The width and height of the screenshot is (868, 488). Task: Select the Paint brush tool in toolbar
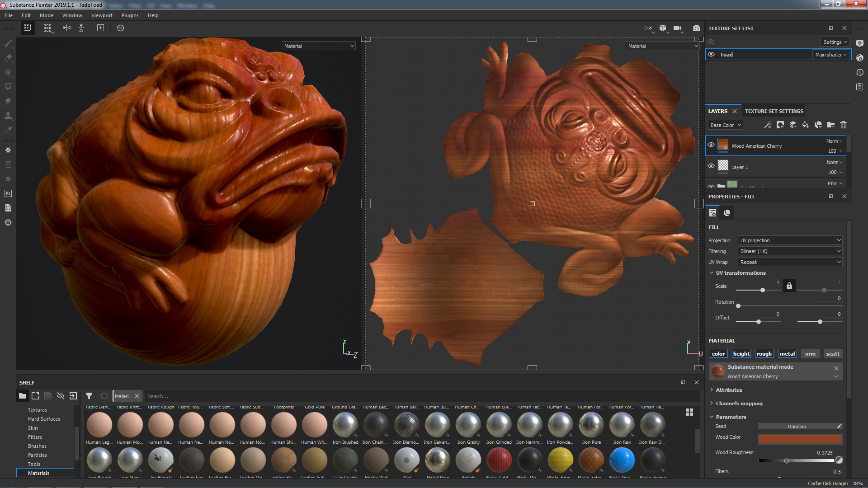tap(8, 43)
